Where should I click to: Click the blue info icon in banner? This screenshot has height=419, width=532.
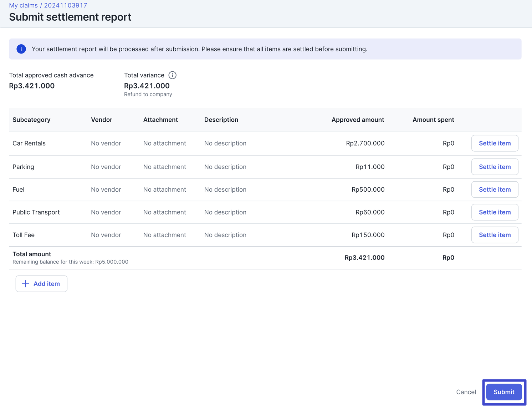pos(21,49)
